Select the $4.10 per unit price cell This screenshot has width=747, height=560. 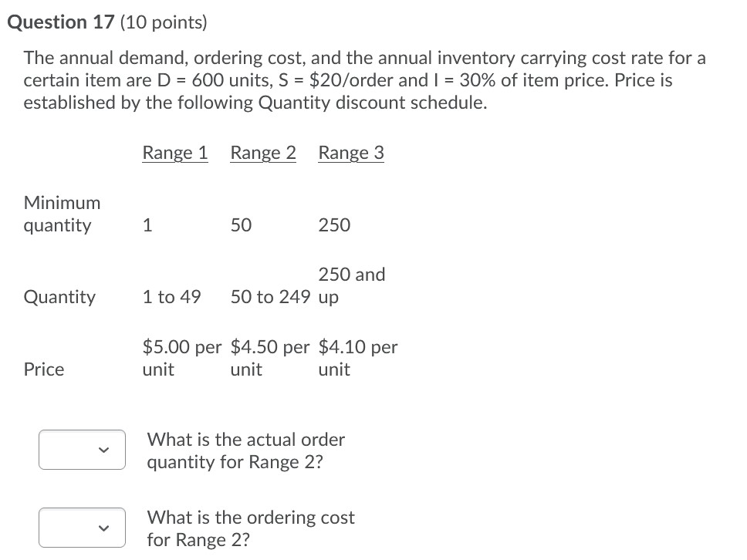[x=357, y=357]
